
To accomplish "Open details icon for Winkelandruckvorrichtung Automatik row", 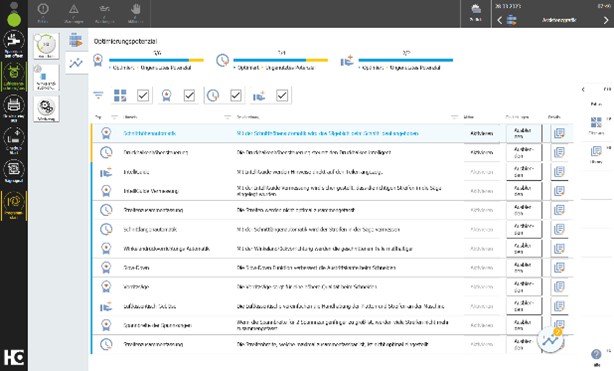I will click(x=559, y=248).
